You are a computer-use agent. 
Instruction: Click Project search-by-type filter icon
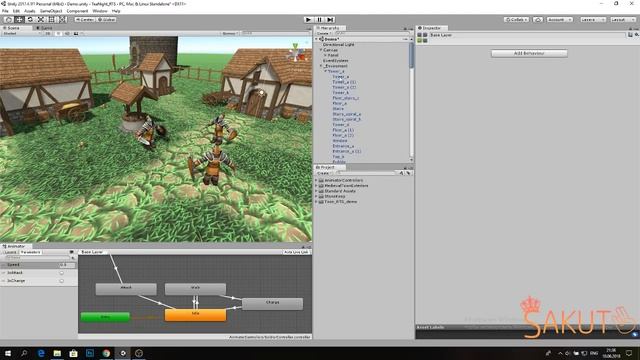(x=401, y=173)
